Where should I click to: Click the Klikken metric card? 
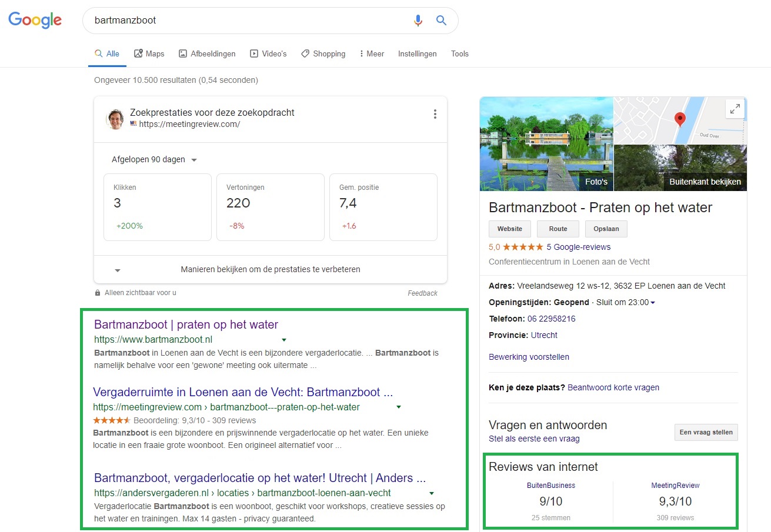158,207
